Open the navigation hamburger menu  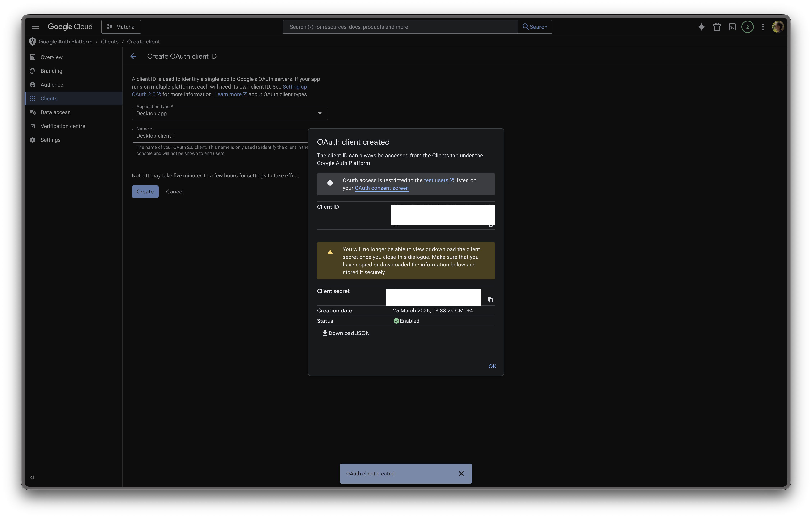pos(35,27)
